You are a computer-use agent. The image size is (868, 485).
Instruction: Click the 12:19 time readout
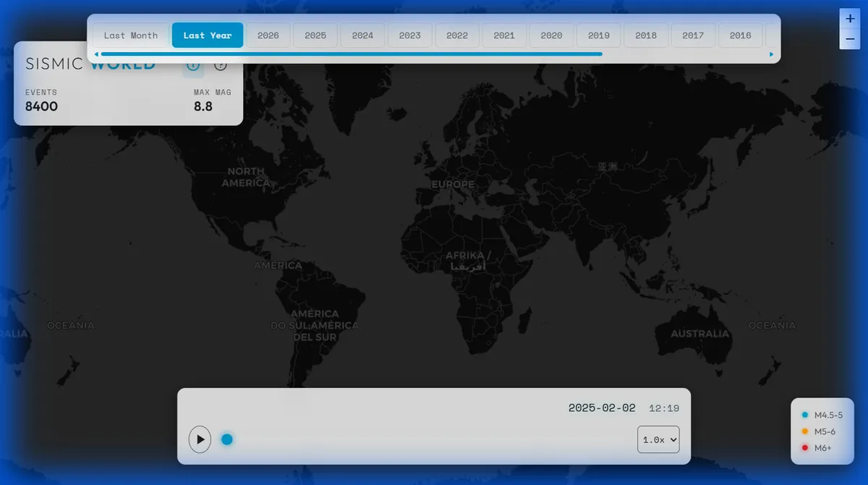[x=664, y=408]
